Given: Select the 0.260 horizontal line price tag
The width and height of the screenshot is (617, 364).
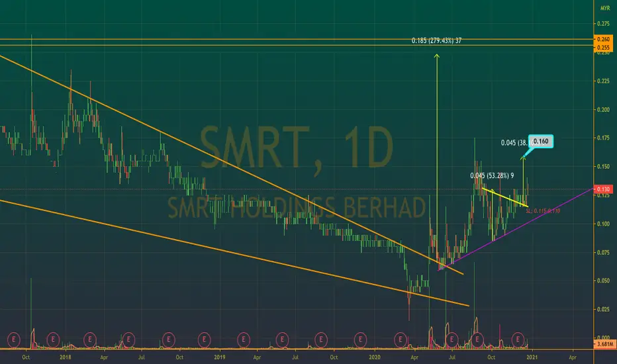Looking at the screenshot, I should [x=603, y=39].
